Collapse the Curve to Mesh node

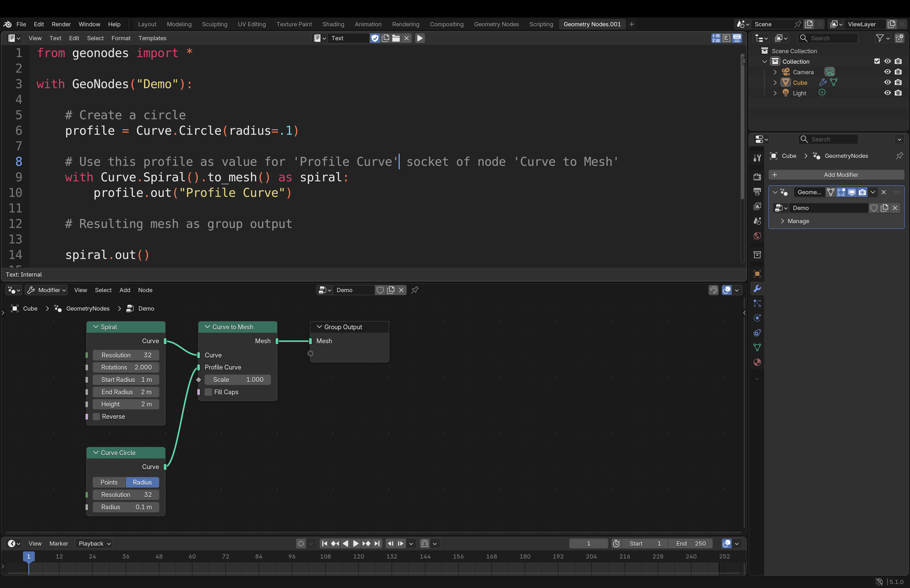point(207,327)
